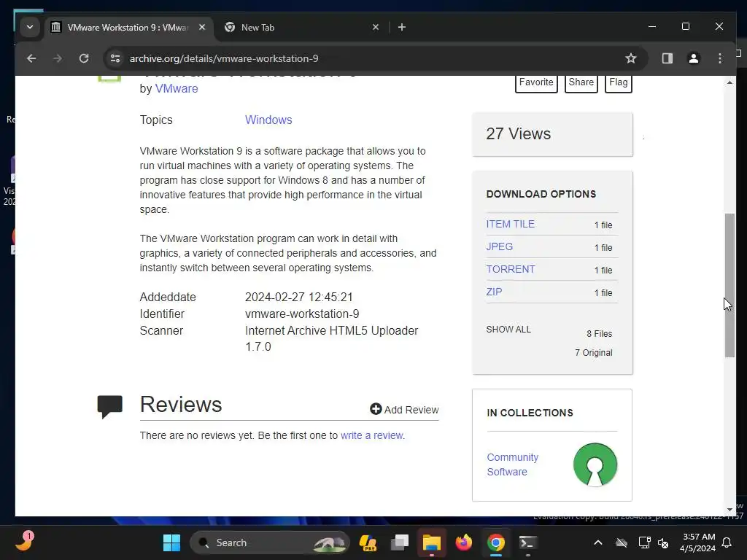Click the Chrome taskbar icon
The width and height of the screenshot is (747, 560).
pyautogui.click(x=496, y=542)
